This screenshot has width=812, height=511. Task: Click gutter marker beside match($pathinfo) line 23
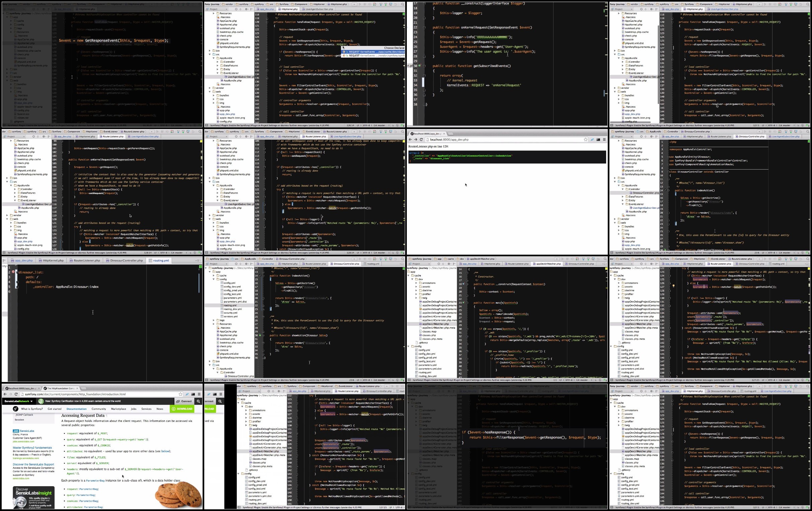point(464,303)
